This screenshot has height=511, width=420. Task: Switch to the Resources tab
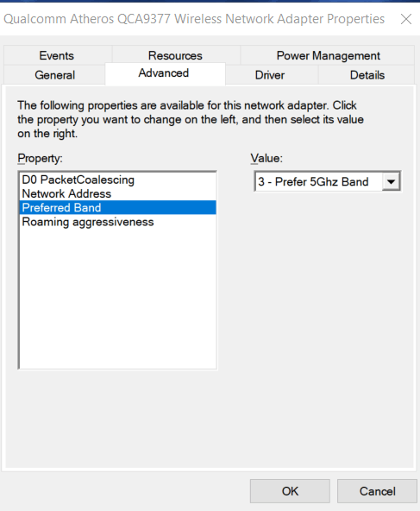point(175,55)
